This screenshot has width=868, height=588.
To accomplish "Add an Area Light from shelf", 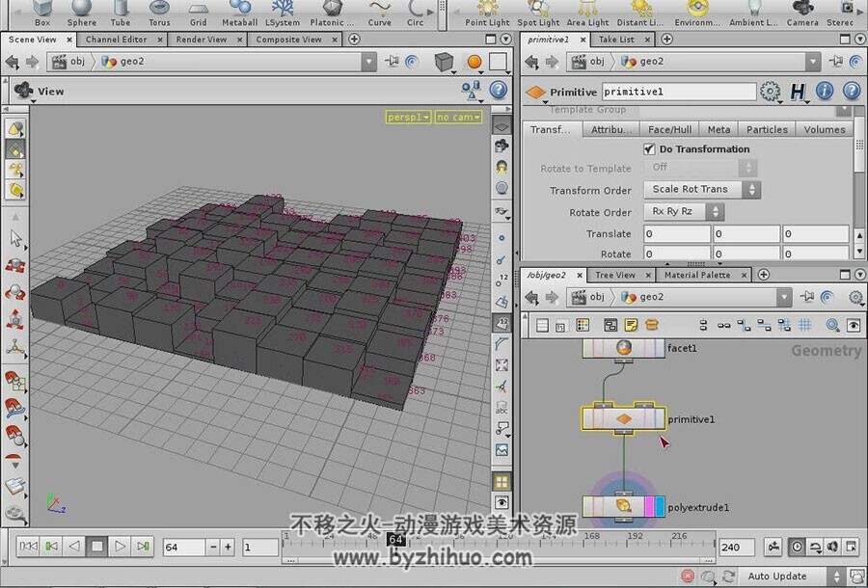I will pos(587,13).
